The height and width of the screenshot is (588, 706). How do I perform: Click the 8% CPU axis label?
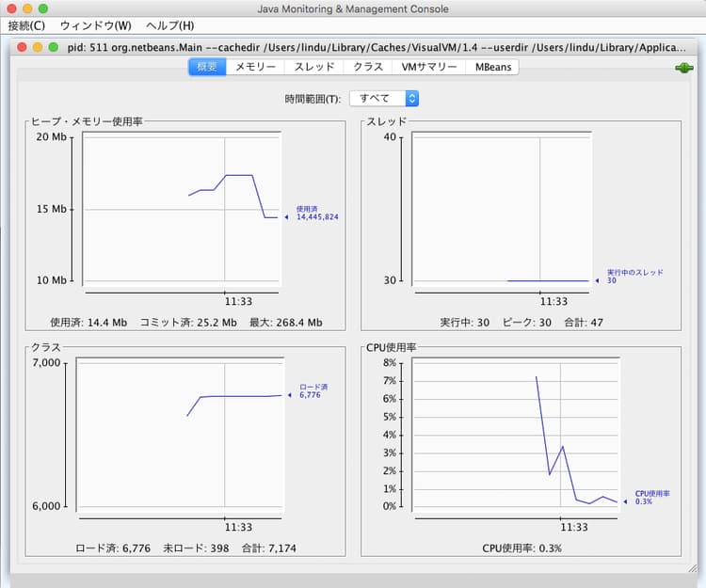pyautogui.click(x=390, y=362)
